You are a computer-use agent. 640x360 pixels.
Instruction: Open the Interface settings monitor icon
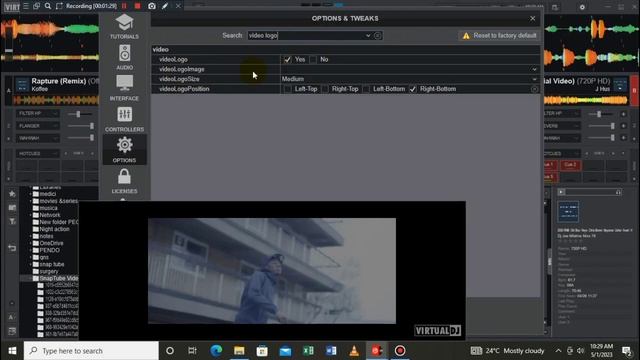coord(124,84)
